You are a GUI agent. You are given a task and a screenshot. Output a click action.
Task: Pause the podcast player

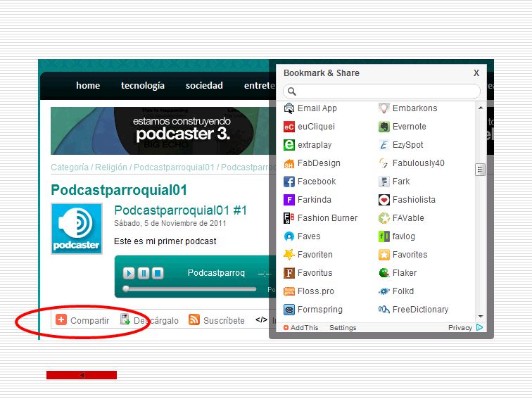pyautogui.click(x=143, y=273)
